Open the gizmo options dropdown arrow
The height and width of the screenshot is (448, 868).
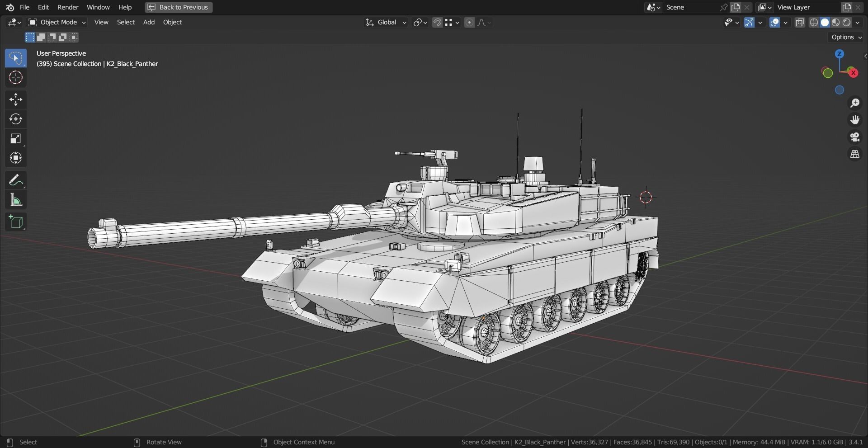point(760,22)
